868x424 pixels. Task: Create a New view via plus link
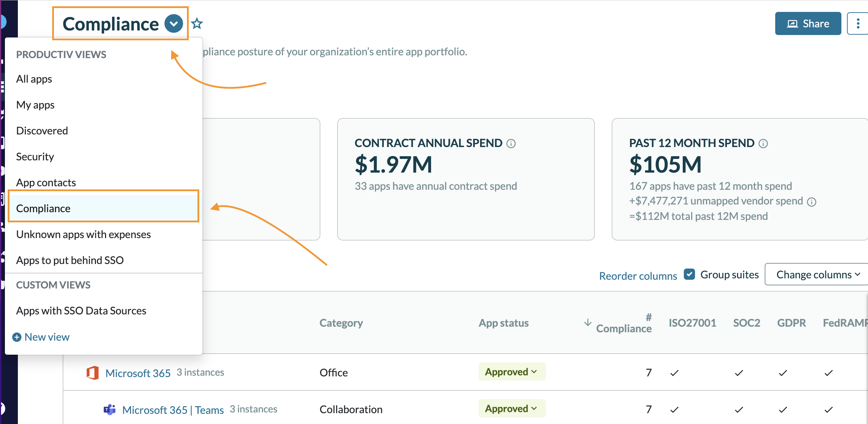point(41,337)
